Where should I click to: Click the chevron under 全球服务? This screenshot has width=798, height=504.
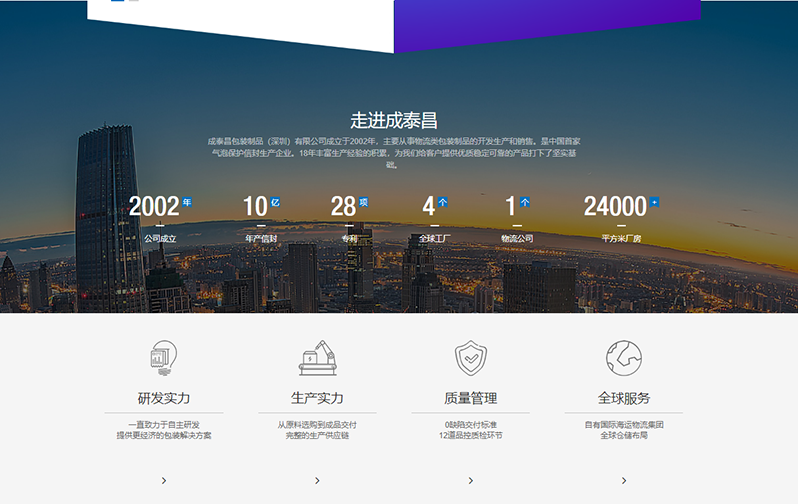[x=624, y=481]
